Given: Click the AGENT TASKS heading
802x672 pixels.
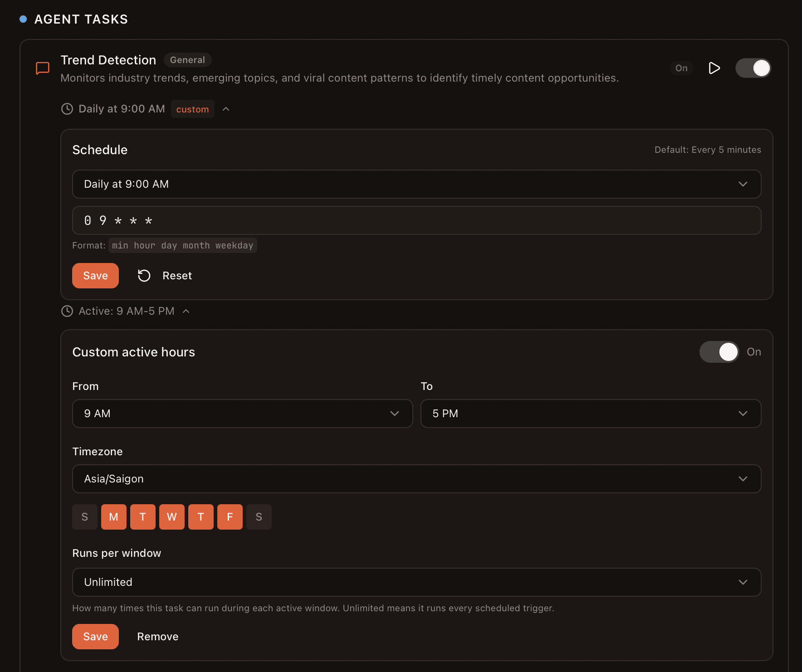Looking at the screenshot, I should (x=81, y=19).
